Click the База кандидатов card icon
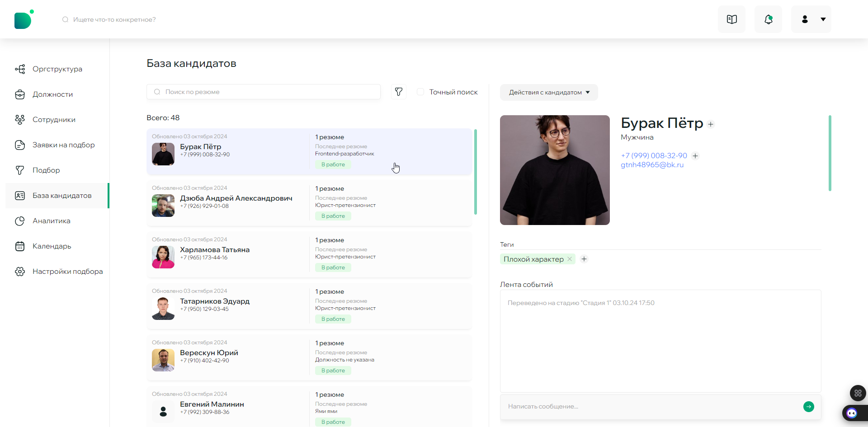 click(20, 196)
